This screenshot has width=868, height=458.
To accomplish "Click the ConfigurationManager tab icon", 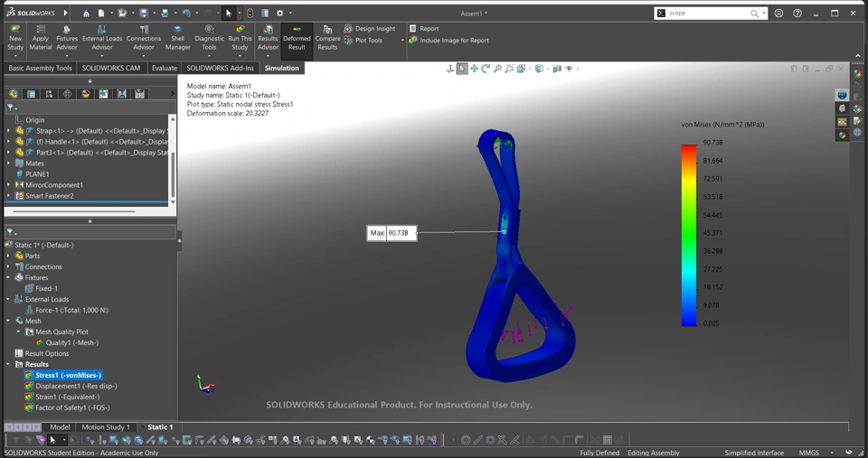I will coord(49,94).
